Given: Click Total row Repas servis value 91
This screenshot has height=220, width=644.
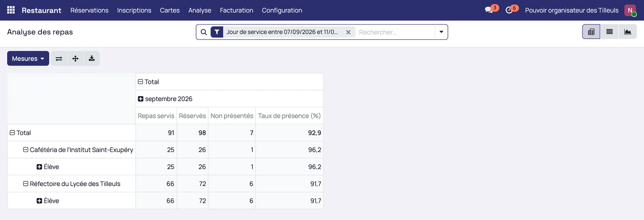Looking at the screenshot, I should (156, 133).
